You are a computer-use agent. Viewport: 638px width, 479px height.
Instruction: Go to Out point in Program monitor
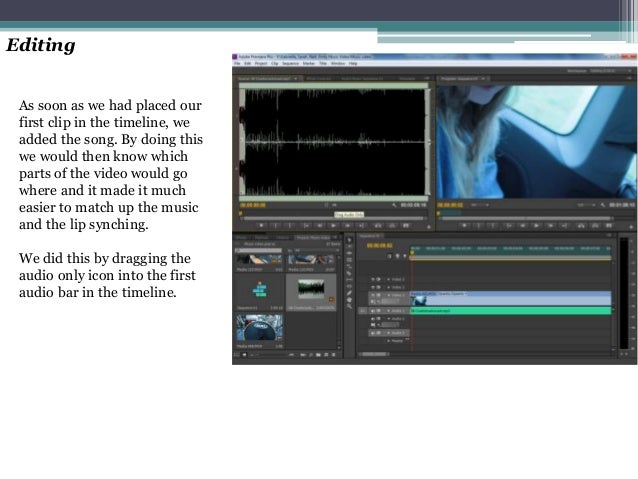click(565, 225)
